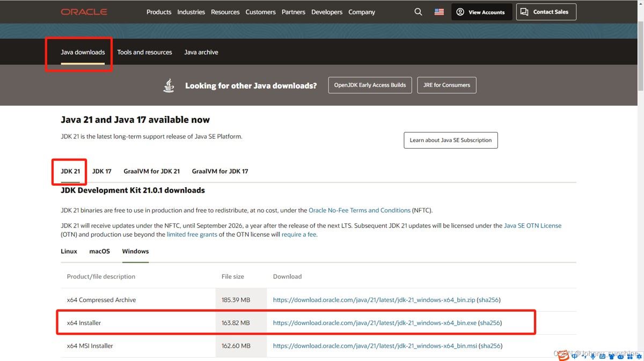The width and height of the screenshot is (644, 361).
Task: Select the macOS platform tab
Action: 99,251
